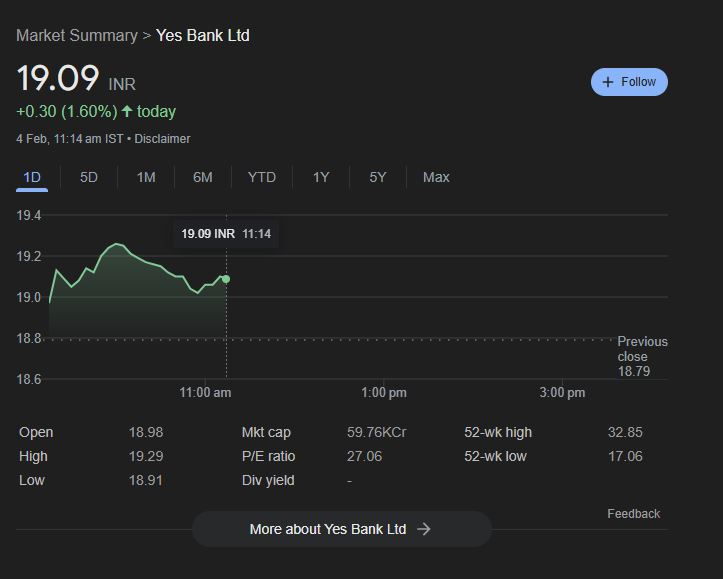Viewport: 723px width, 579px height.
Task: Click the Open value 18.98
Action: [x=146, y=432]
